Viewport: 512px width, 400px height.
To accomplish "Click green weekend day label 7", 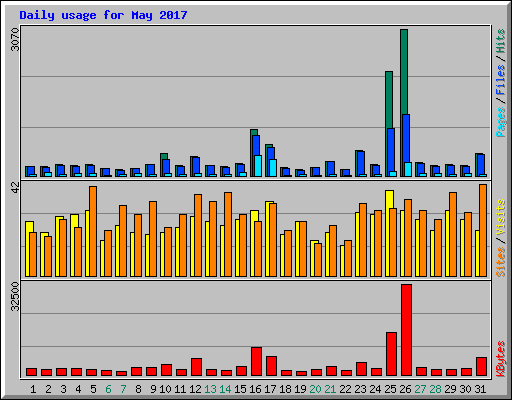I will tap(123, 389).
